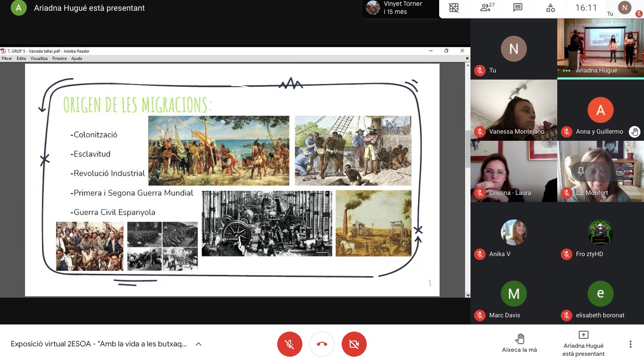The image size is (644, 358).
Task: Click 'Ariadna Hugué està presentant' header text
Action: pyautogui.click(x=89, y=8)
